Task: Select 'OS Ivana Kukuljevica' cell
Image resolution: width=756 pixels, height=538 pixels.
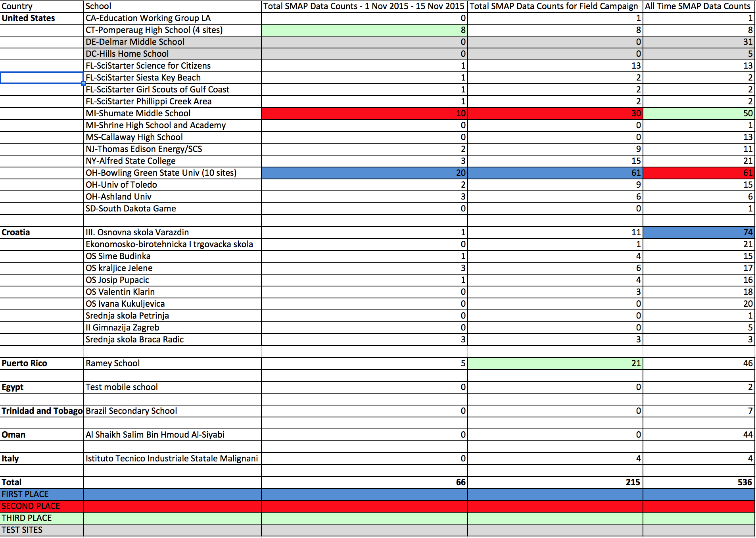Action: click(x=173, y=304)
